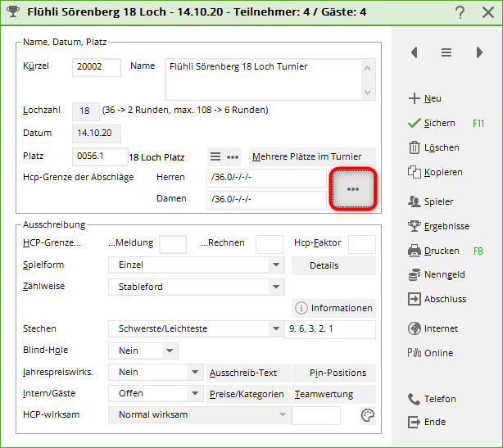Click the Drucken printer icon

[414, 251]
